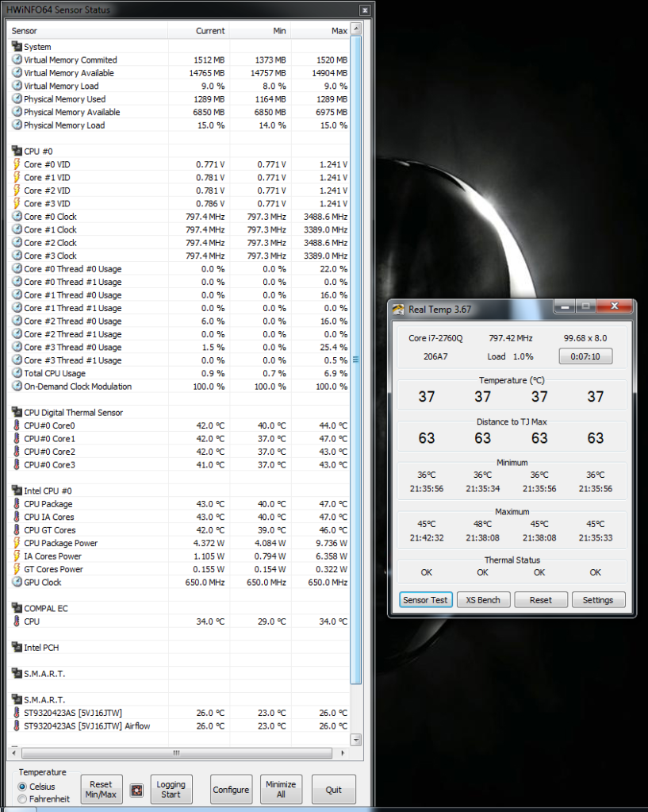Click the Max column header
The height and width of the screenshot is (812, 648).
pyautogui.click(x=339, y=31)
